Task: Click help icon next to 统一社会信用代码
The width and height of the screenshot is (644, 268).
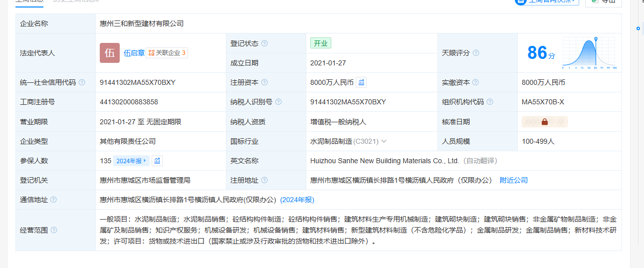Action: 82,82
